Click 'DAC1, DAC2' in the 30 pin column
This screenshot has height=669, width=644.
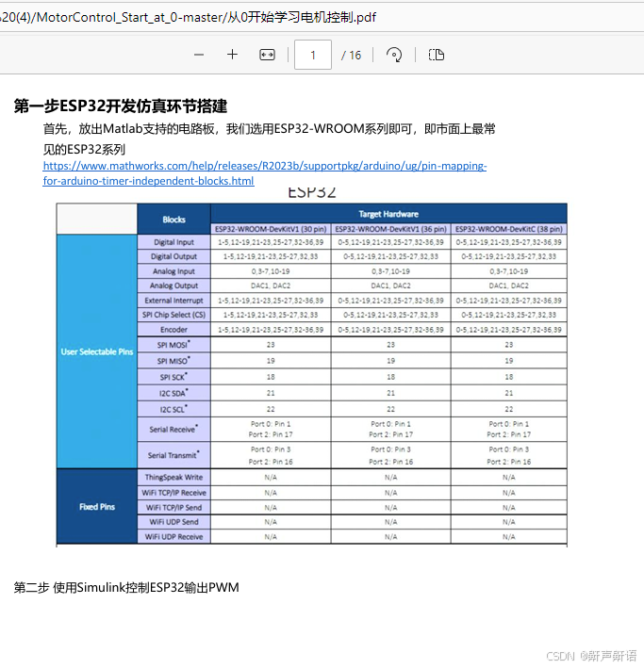[271, 286]
